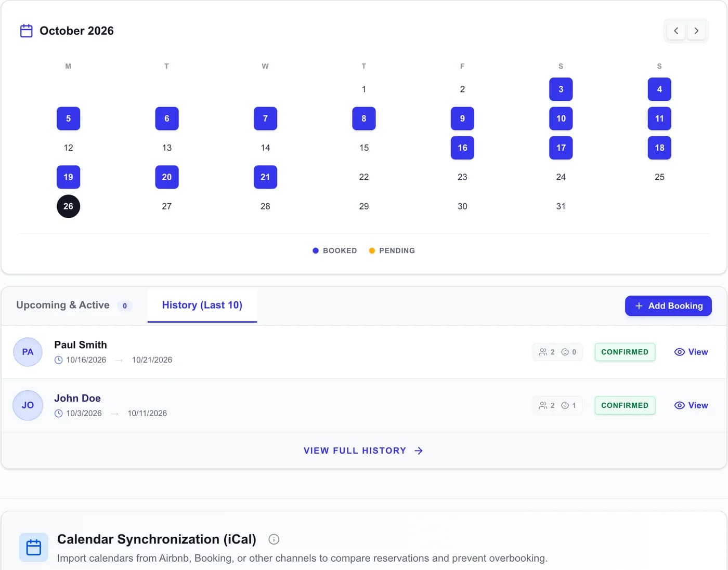Click the blue BOOKED legend dot
The width and height of the screenshot is (728, 570).
(x=316, y=250)
